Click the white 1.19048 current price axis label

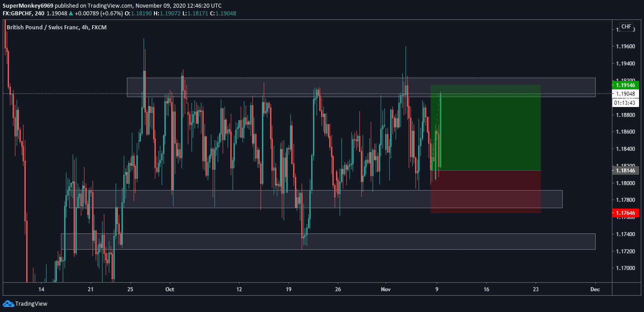click(x=625, y=94)
